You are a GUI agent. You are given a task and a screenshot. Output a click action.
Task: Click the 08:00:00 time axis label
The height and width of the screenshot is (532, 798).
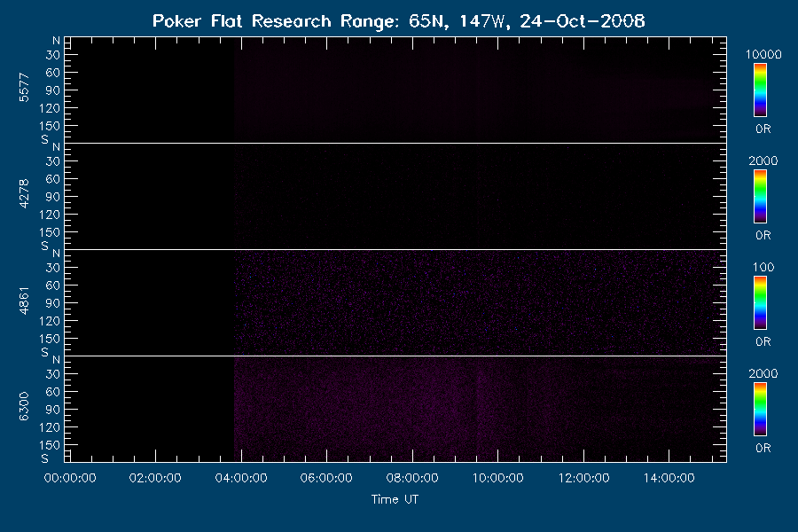(412, 478)
